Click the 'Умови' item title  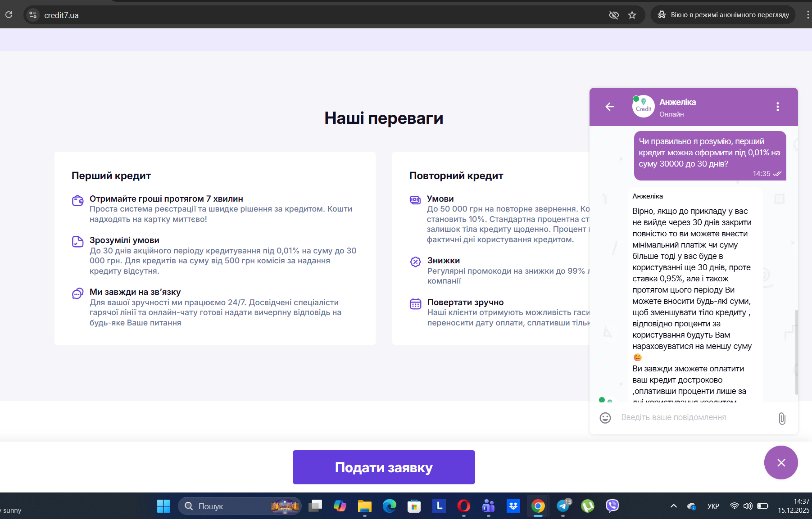(x=440, y=199)
